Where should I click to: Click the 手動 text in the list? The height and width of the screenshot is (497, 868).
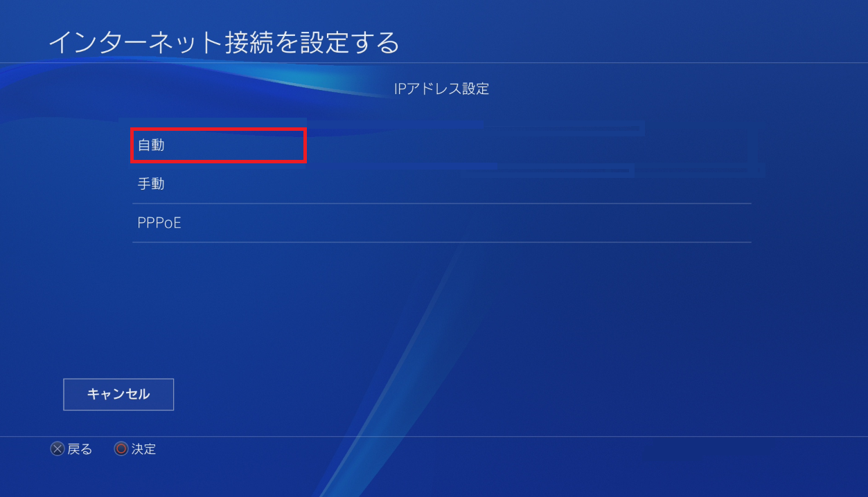click(151, 185)
